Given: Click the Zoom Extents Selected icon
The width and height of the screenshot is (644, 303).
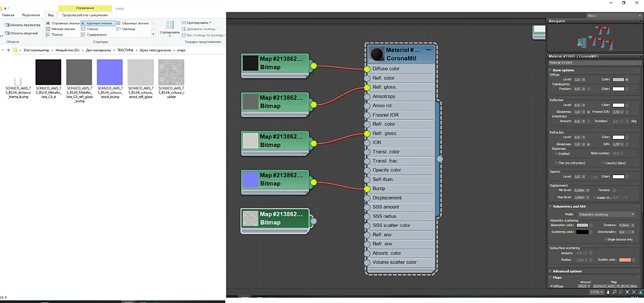Looking at the screenshot, I should 634,292.
